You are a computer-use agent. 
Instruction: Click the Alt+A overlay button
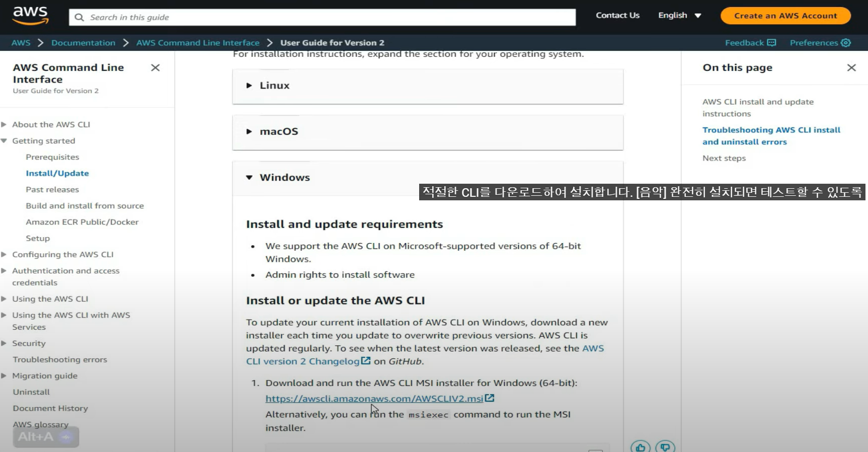46,437
